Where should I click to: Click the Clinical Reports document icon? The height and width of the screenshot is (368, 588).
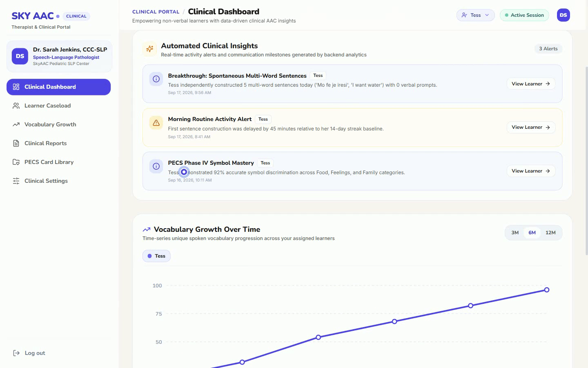coord(16,143)
